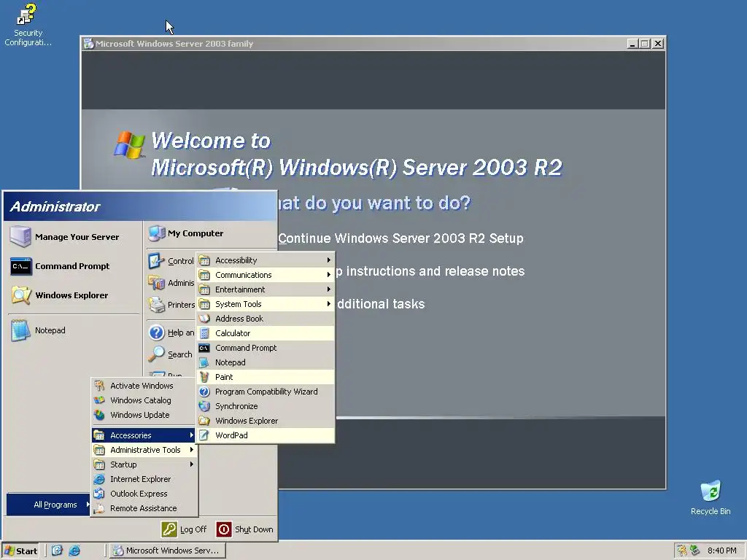Viewport: 747px width, 560px height.
Task: Click the Manage Your Server icon
Action: pos(20,237)
